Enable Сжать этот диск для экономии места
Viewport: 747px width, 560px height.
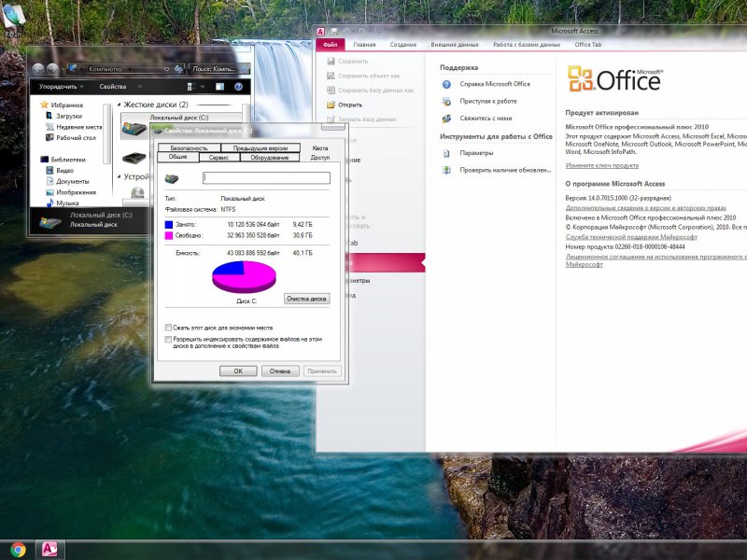(168, 328)
